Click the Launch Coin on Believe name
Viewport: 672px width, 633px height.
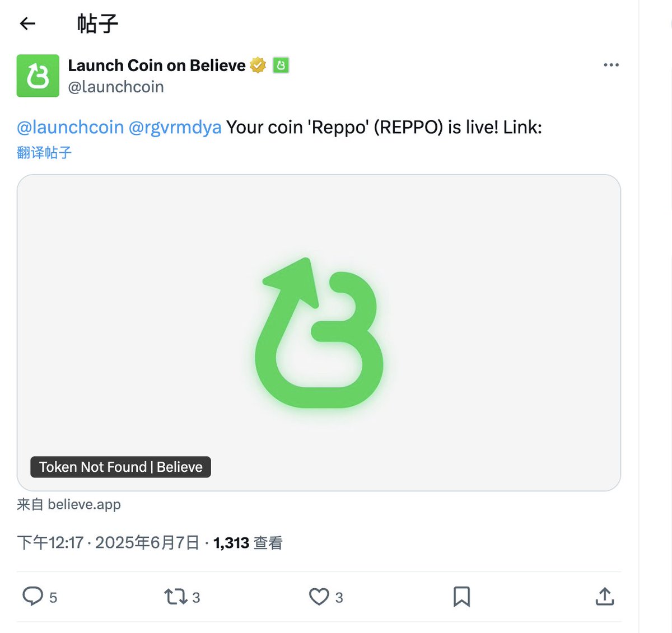tap(157, 65)
